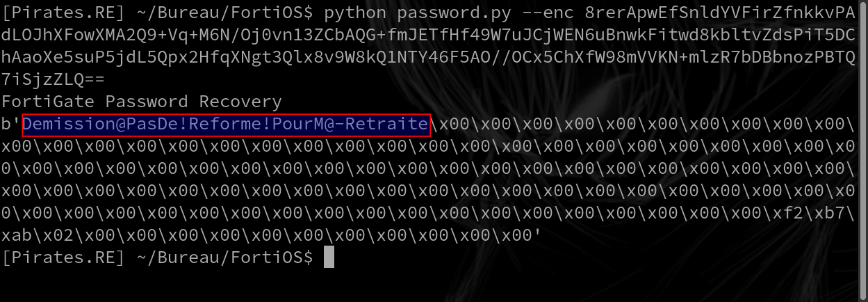868x302 pixels.
Task: Click the b' prefix before the password
Action: coord(12,125)
